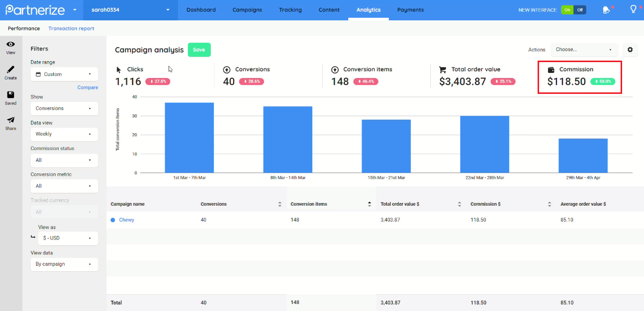Click the 1,116 Clicks value

128,82
